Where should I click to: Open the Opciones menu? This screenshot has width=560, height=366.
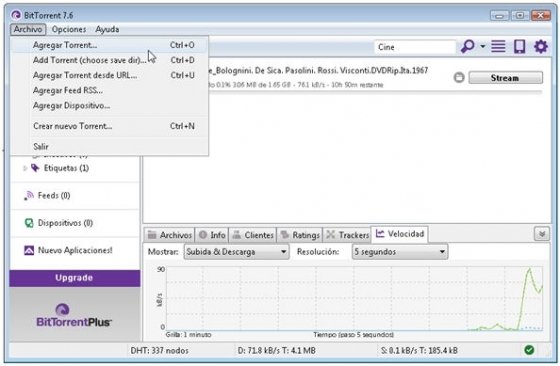[69, 29]
